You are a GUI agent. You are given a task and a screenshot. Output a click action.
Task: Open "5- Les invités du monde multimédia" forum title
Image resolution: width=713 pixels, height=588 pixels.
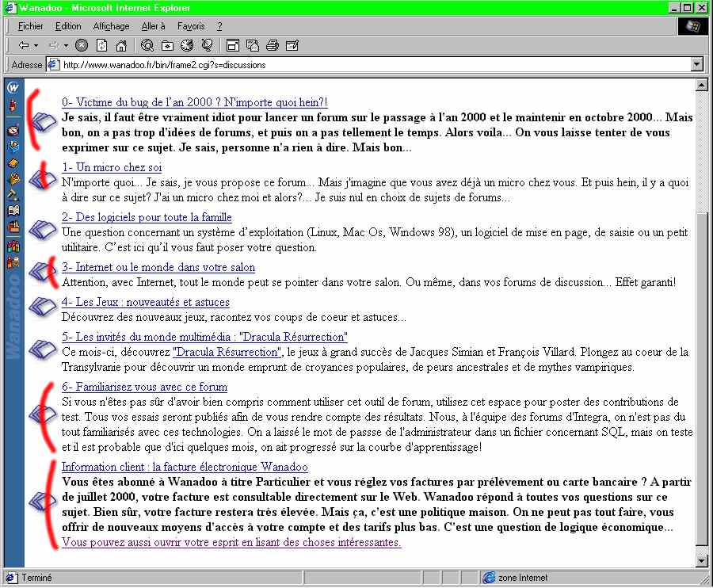(204, 337)
